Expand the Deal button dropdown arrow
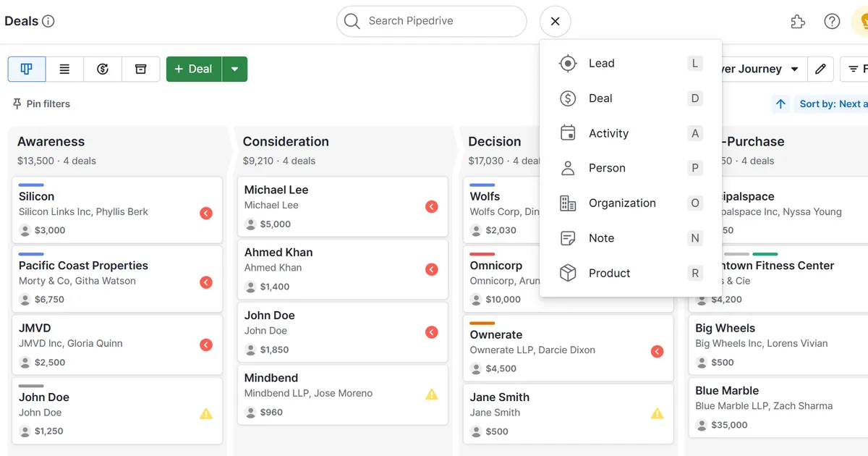The height and width of the screenshot is (456, 868). tap(234, 69)
